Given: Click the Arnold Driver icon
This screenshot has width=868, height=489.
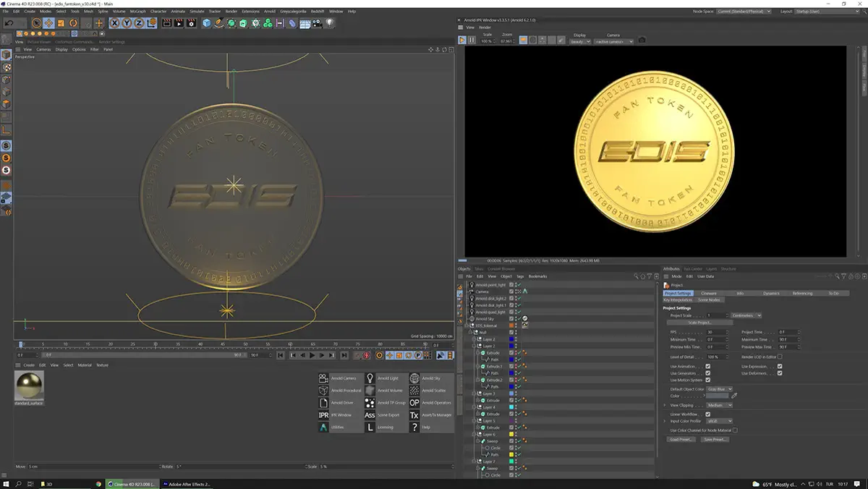Looking at the screenshot, I should (x=324, y=403).
